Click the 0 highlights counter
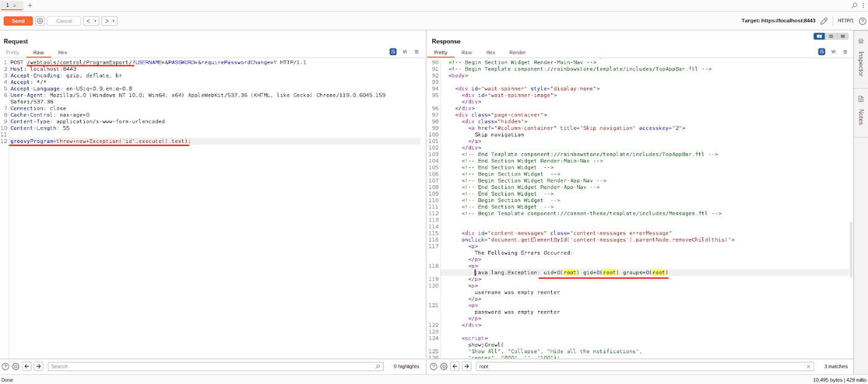Screen dimensions: 868x384 click(x=406, y=367)
